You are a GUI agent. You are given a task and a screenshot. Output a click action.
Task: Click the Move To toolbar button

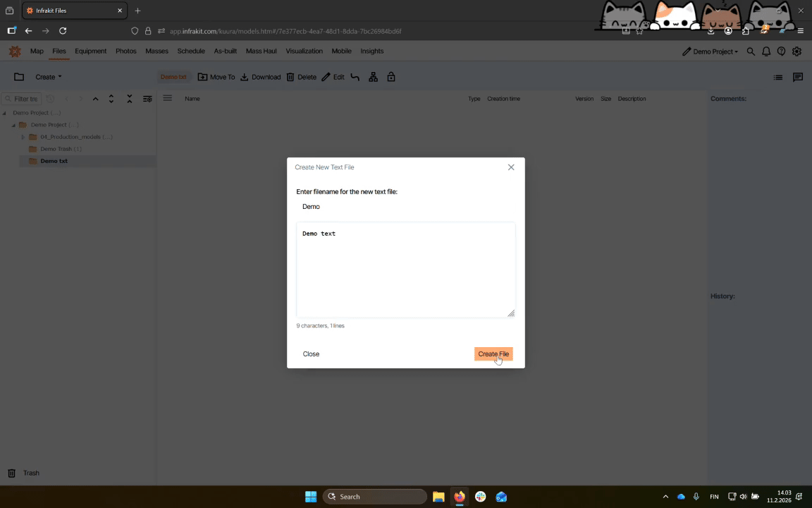tap(216, 77)
